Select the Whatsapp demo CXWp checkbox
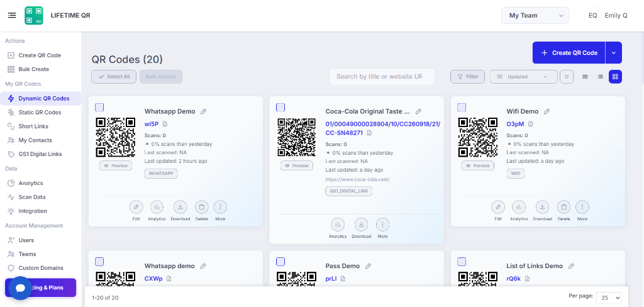 click(99, 262)
